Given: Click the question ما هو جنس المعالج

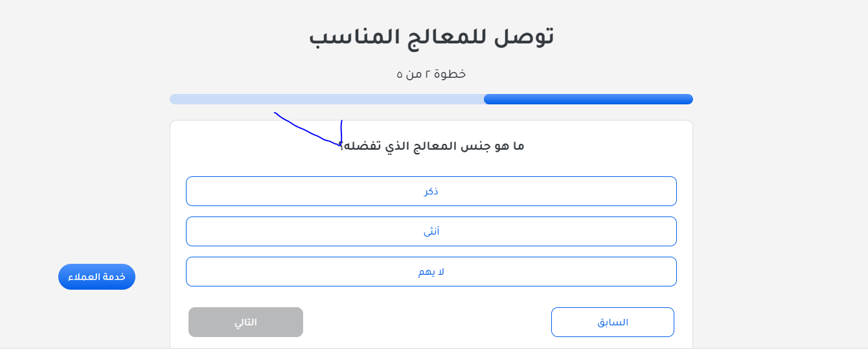Looking at the screenshot, I should point(432,146).
